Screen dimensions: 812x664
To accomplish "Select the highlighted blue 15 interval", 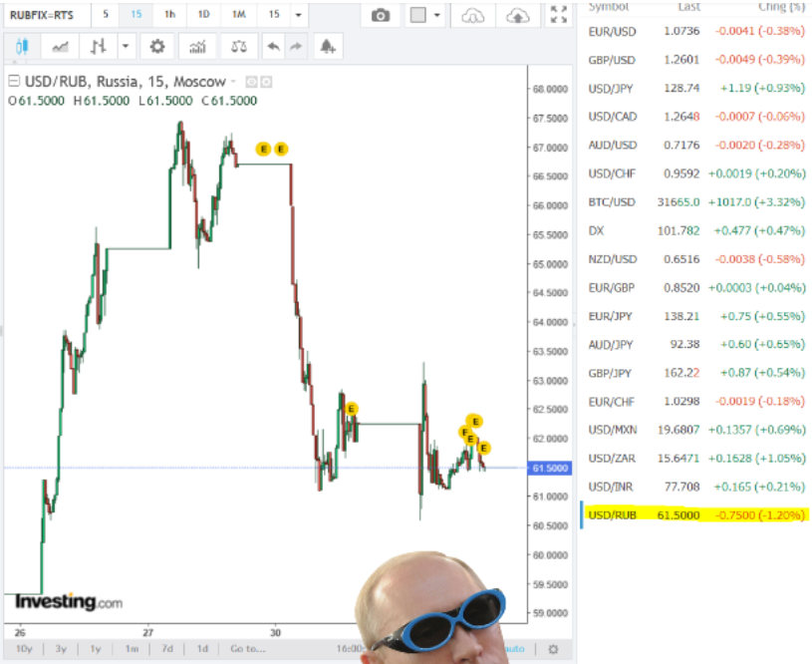I will coord(136,15).
